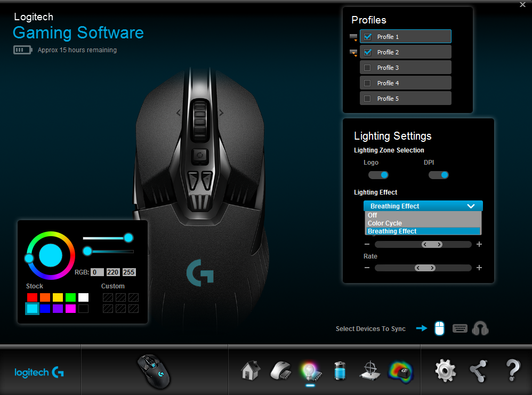Select the Profile 1 row label
This screenshot has width=532, height=395.
388,37
